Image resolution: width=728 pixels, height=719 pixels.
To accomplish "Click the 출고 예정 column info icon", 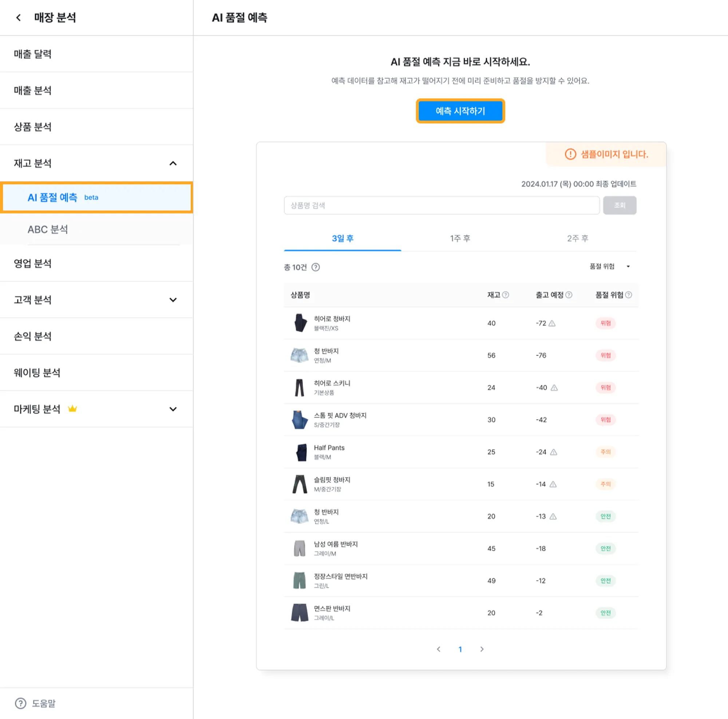I will pos(569,295).
